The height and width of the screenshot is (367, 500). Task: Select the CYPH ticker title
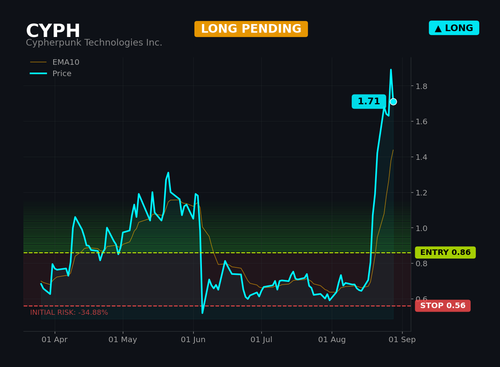53,31
